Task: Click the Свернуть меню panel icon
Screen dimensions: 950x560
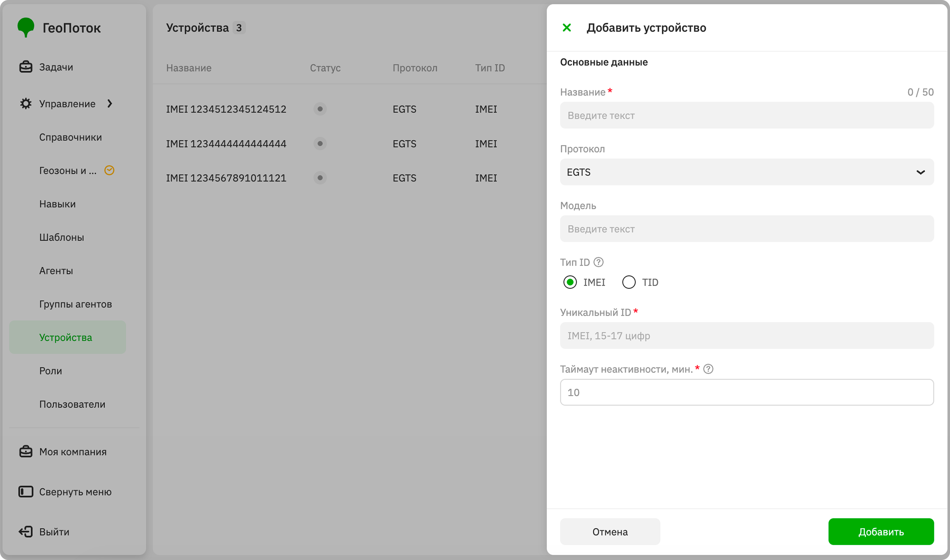Action: click(26, 491)
